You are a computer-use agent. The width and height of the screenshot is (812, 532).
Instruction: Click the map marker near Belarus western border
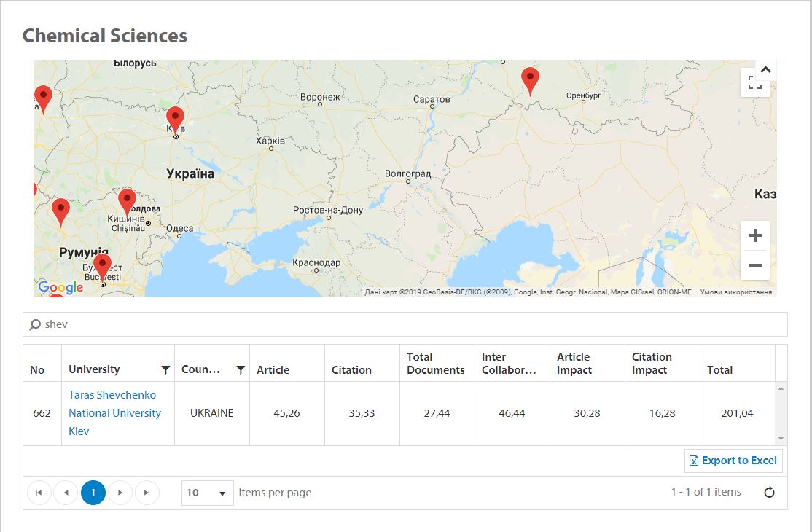[43, 99]
